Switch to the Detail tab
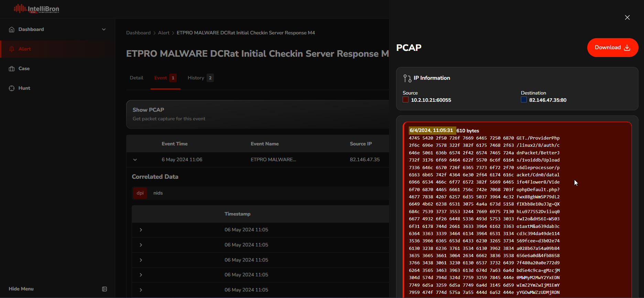The height and width of the screenshot is (298, 644). pos(137,78)
